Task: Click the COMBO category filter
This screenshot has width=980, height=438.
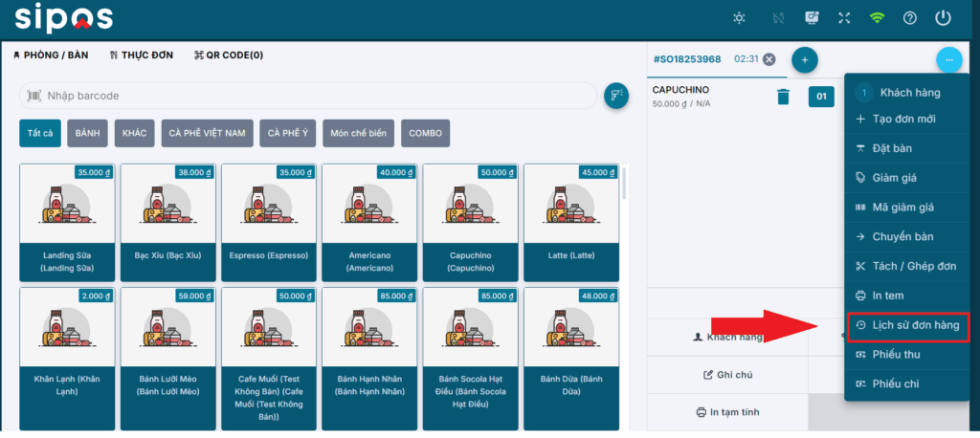Action: click(x=425, y=133)
